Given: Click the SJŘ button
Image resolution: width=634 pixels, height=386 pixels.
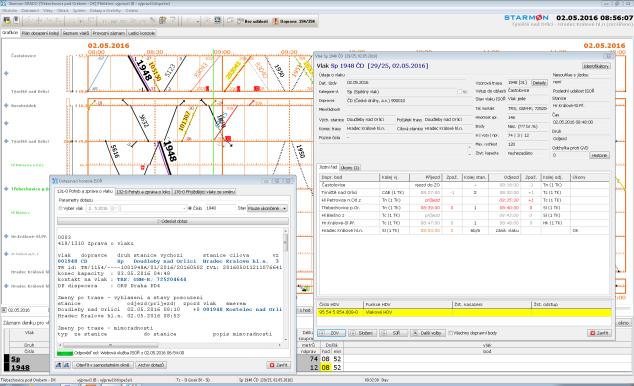Looking at the screenshot, I should (x=393, y=333).
